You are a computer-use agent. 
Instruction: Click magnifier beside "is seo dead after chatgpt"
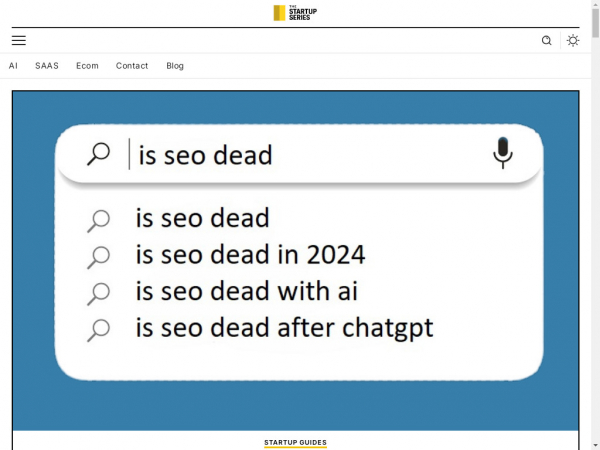(98, 329)
